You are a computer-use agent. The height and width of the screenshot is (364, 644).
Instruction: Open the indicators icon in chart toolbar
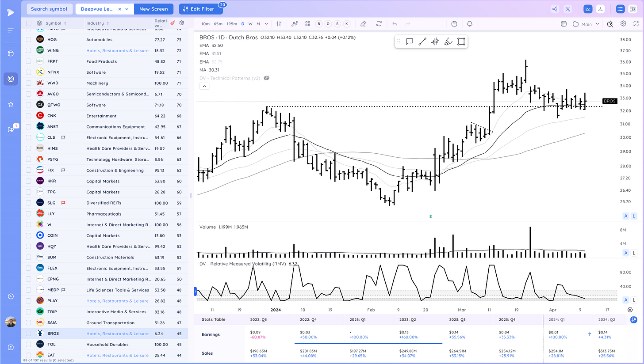[x=295, y=24]
